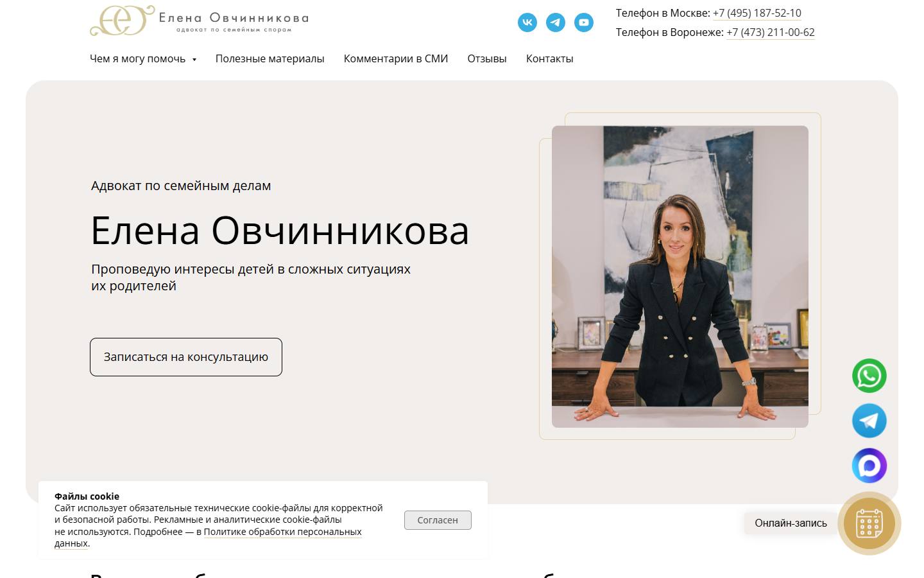Click 'Адвокат по семейным делам' subtitle
Viewport: 924px width, 578px height.
click(181, 186)
